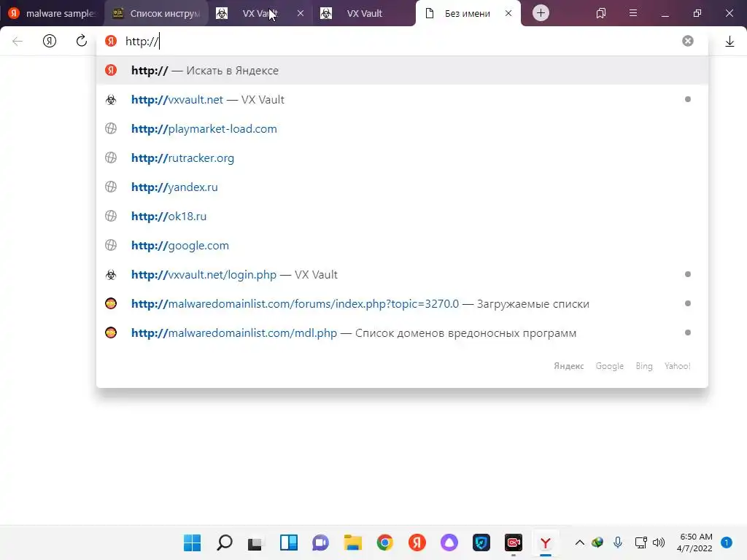
Task: Switch search engine to Google
Action: point(609,366)
